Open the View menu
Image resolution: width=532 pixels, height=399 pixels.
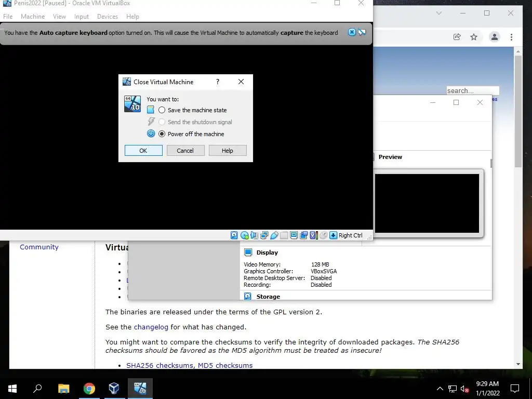pos(59,16)
